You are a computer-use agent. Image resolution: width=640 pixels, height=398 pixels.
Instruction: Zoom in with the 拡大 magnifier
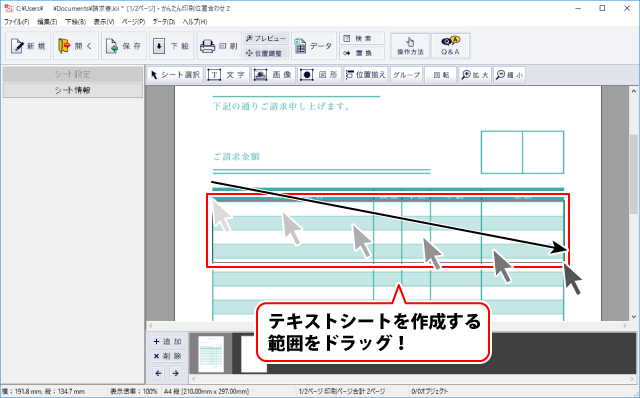pyautogui.click(x=475, y=75)
